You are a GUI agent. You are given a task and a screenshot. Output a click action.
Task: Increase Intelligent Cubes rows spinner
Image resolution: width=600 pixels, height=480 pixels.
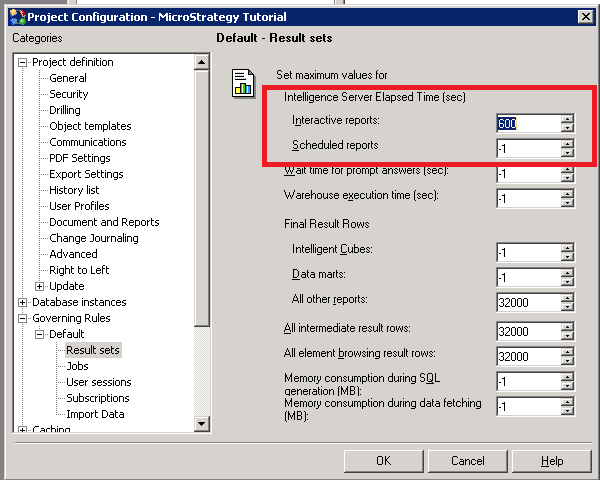(567, 248)
